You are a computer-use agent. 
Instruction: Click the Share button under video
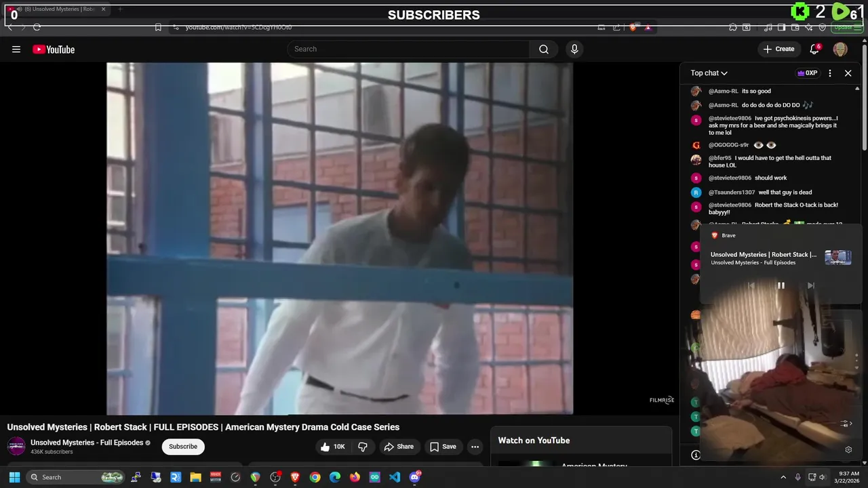click(x=398, y=447)
